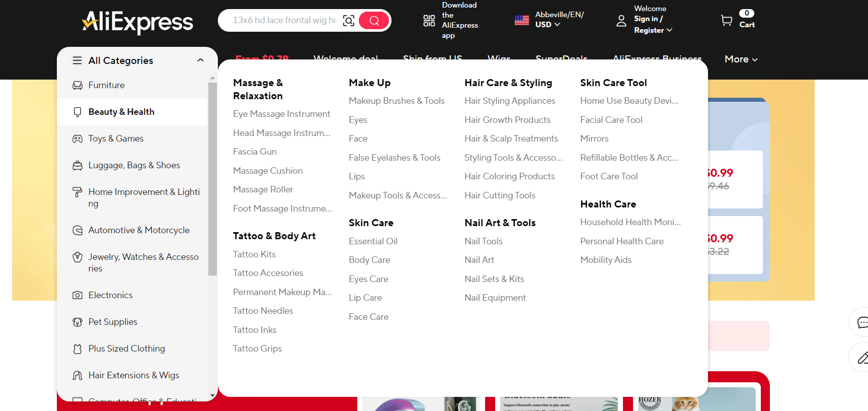Click the Luggage, Bags & Shoes icon
Viewport: 868px width, 411px height.
coord(77,165)
